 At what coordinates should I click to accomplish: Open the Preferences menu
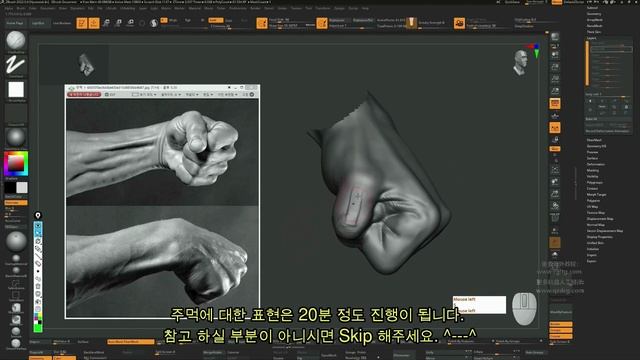[238, 8]
